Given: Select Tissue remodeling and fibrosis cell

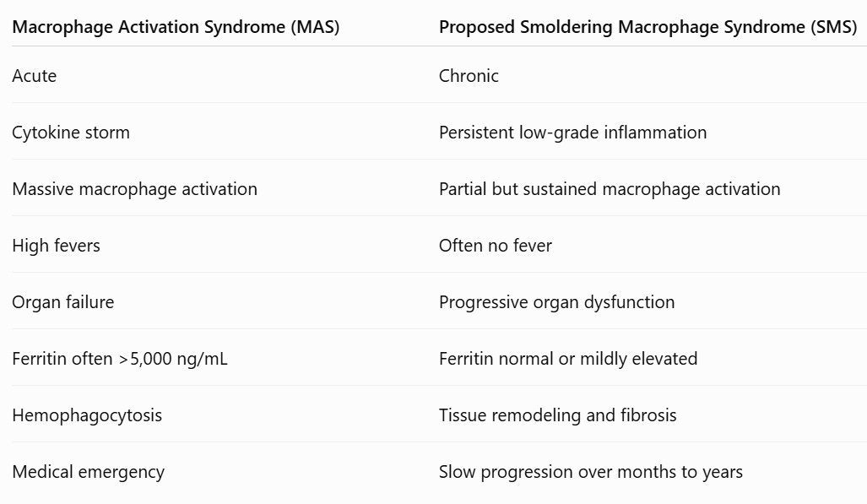Looking at the screenshot, I should coord(558,415).
